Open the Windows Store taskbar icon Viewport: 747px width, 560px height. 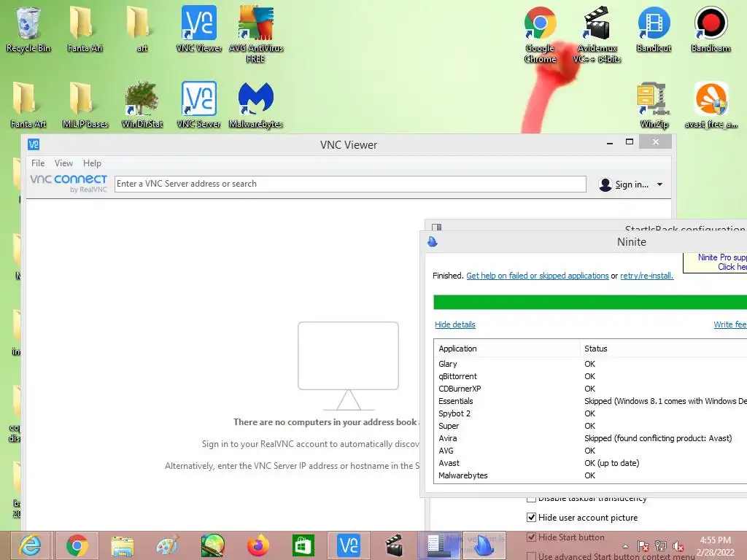click(x=303, y=545)
